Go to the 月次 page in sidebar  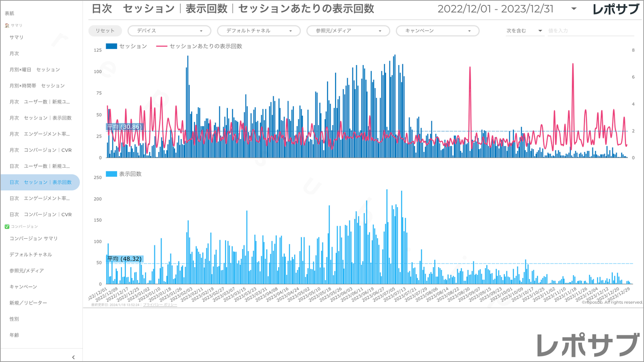(14, 53)
